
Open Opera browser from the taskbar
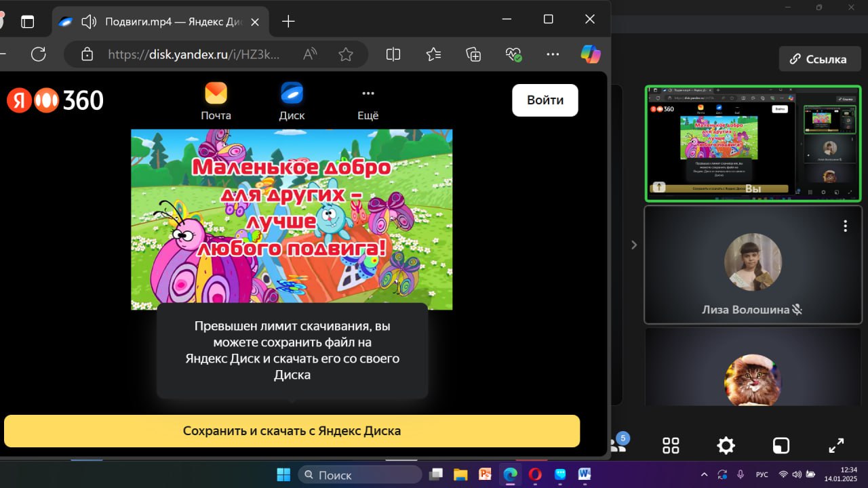[535, 474]
